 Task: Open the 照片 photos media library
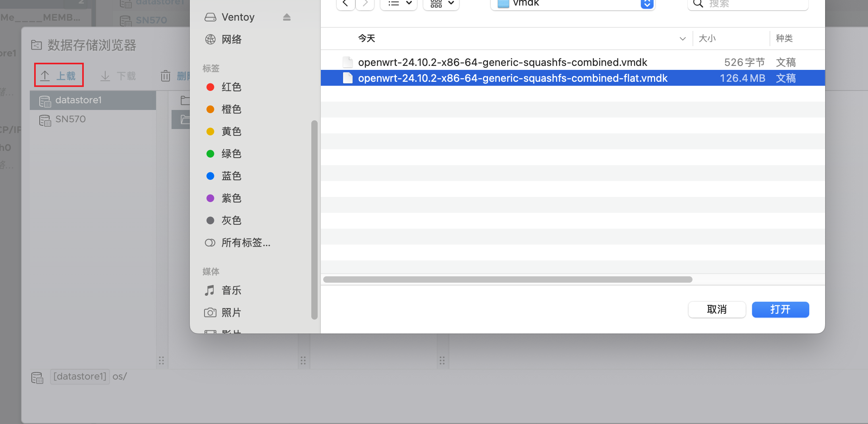[x=223, y=312]
